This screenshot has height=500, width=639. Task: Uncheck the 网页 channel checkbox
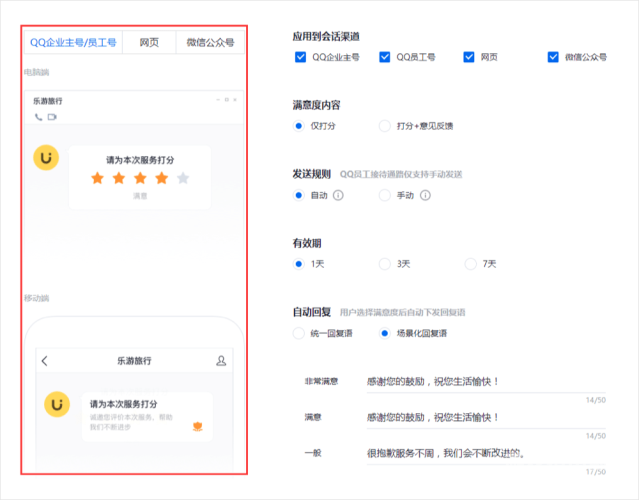tap(469, 57)
